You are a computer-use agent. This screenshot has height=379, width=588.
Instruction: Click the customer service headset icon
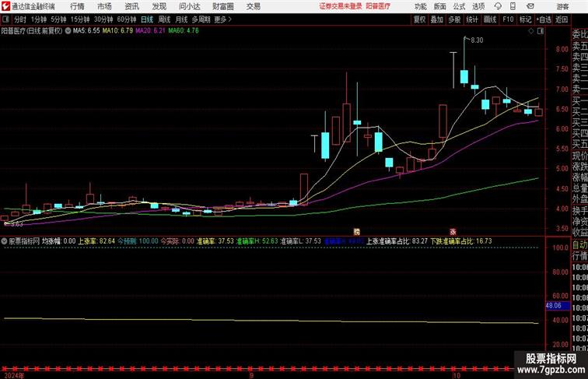pyautogui.click(x=498, y=6)
